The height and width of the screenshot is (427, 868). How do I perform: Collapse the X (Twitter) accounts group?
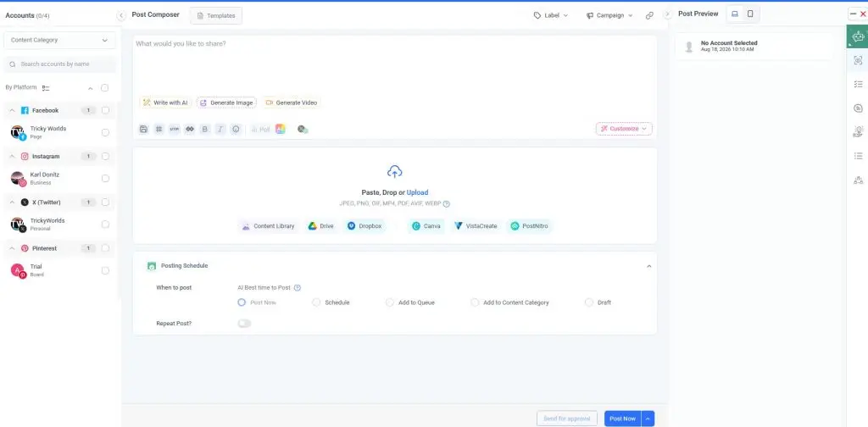[12, 202]
